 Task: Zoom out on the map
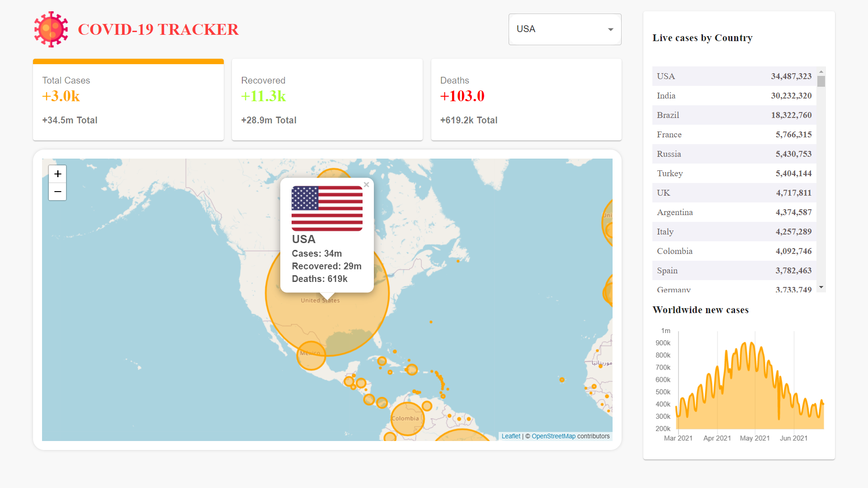pyautogui.click(x=57, y=192)
